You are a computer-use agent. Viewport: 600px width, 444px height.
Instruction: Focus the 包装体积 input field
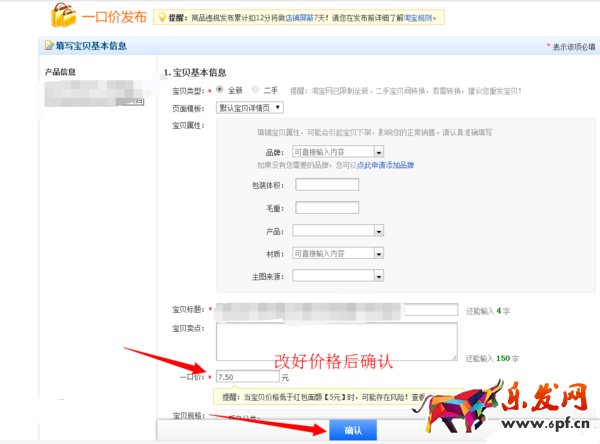(327, 184)
